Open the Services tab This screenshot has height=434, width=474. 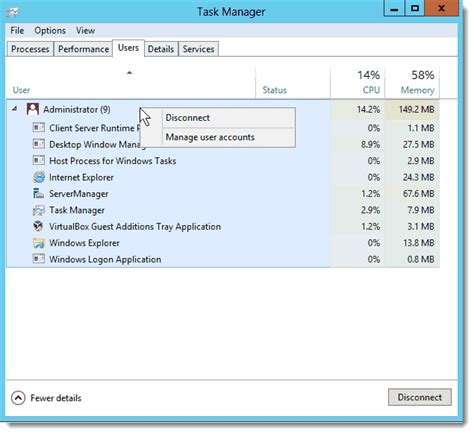[x=198, y=49]
